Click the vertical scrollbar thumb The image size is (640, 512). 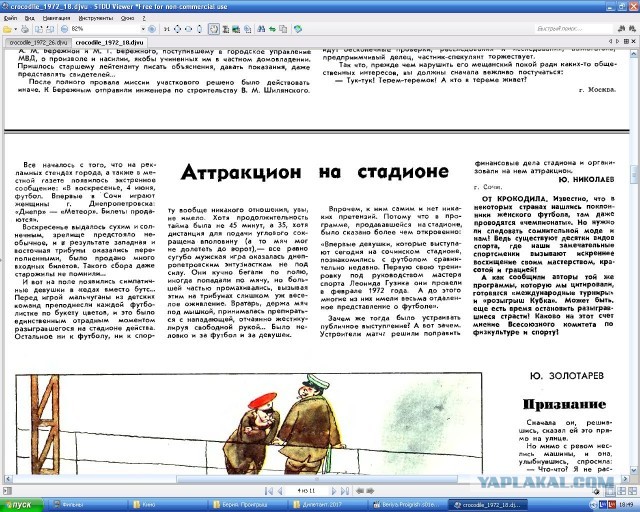[x=634, y=174]
